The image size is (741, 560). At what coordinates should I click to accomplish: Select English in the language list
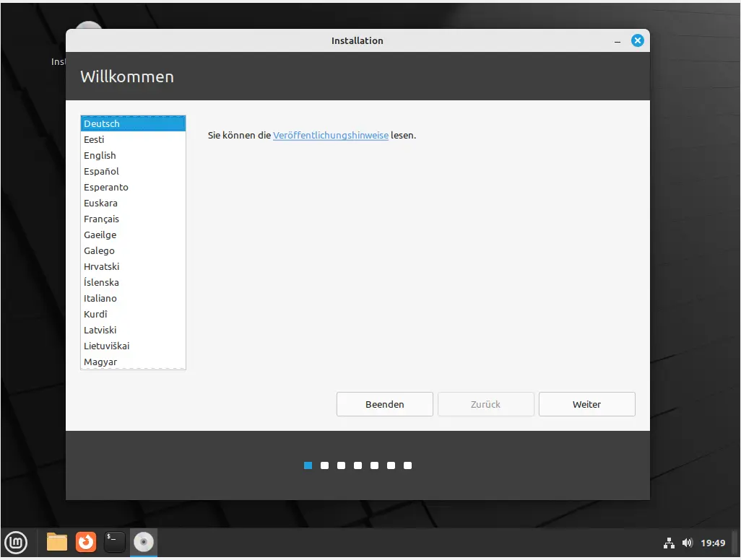point(100,155)
